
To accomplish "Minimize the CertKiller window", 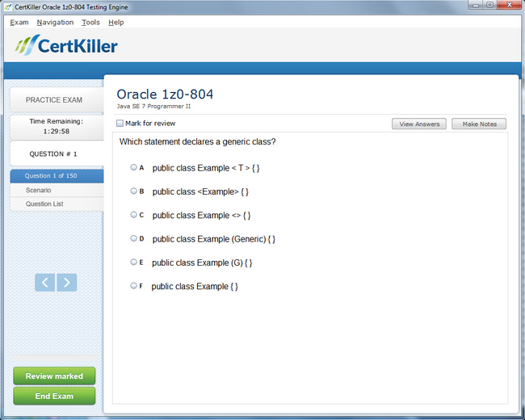I will click(476, 5).
